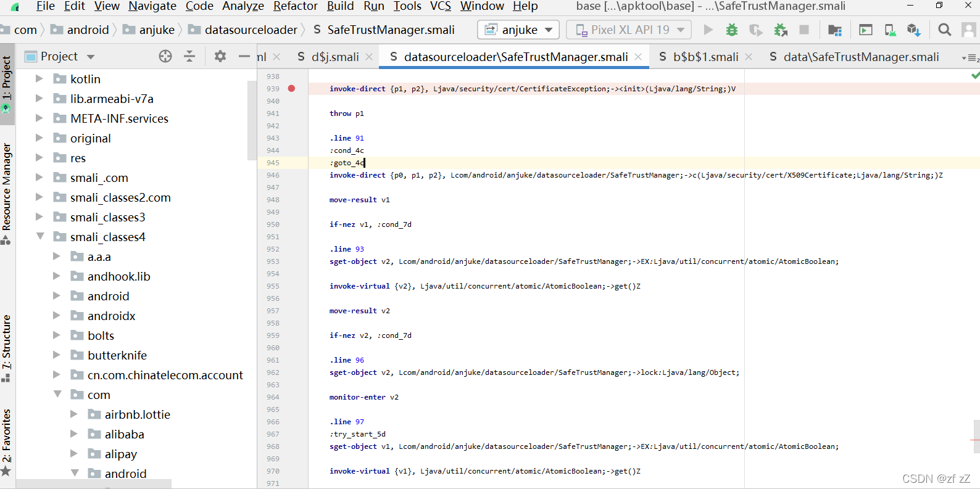
Task: Expand the butterknife folder
Action: [57, 355]
